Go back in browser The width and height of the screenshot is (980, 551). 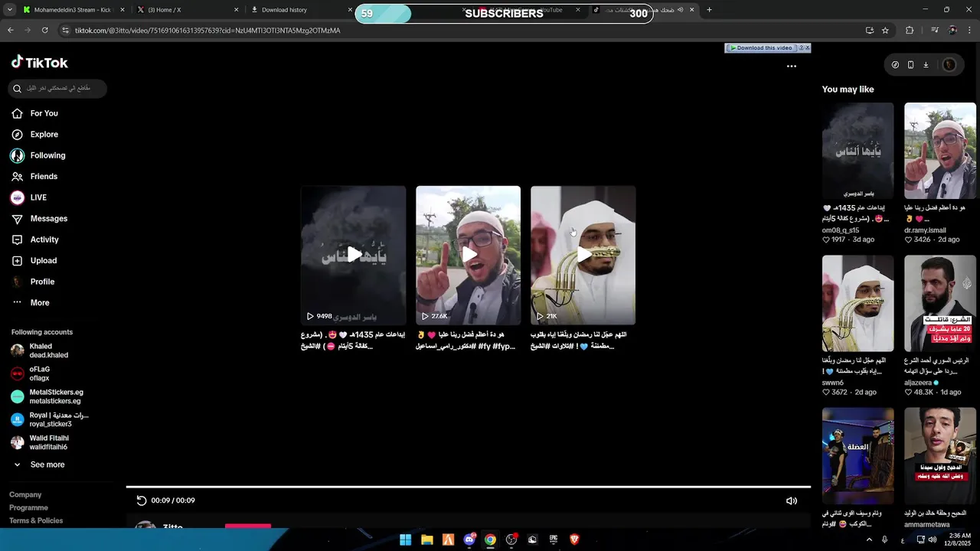(11, 31)
